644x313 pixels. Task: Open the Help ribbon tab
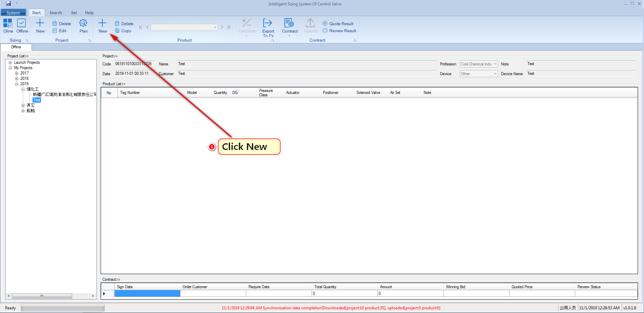pyautogui.click(x=89, y=13)
